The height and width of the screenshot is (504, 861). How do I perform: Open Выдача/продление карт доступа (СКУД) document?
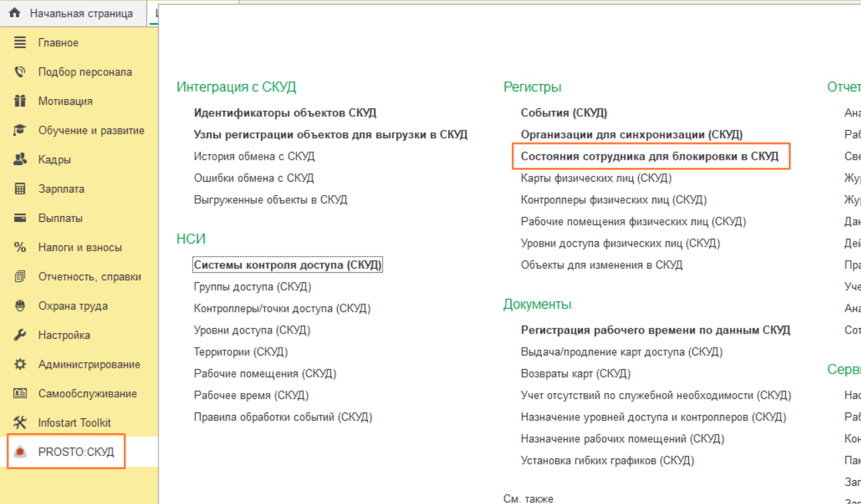click(621, 352)
